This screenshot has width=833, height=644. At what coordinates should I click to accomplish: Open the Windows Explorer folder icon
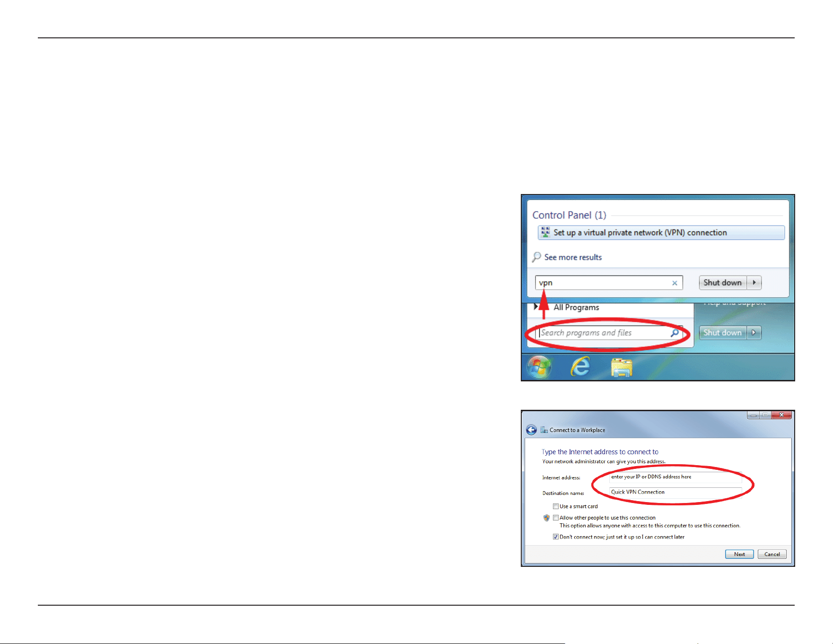coord(622,367)
